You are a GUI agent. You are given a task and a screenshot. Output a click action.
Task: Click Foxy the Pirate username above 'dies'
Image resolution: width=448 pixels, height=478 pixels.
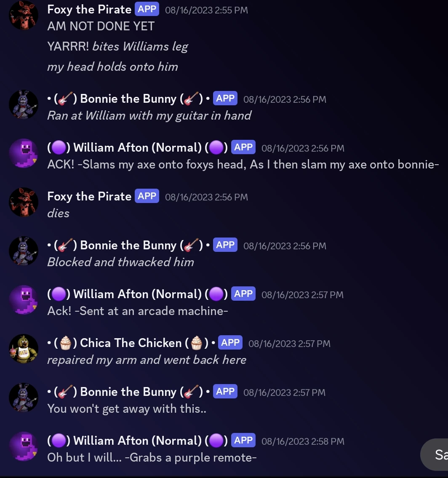[x=89, y=196]
